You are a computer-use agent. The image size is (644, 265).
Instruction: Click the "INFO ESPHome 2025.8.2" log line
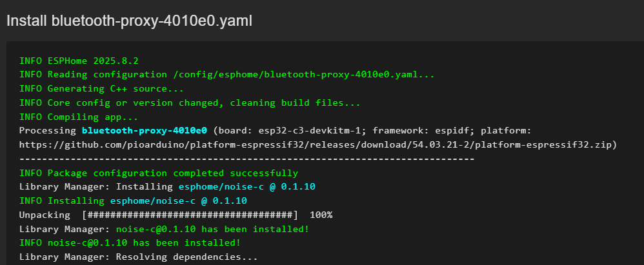(79, 61)
